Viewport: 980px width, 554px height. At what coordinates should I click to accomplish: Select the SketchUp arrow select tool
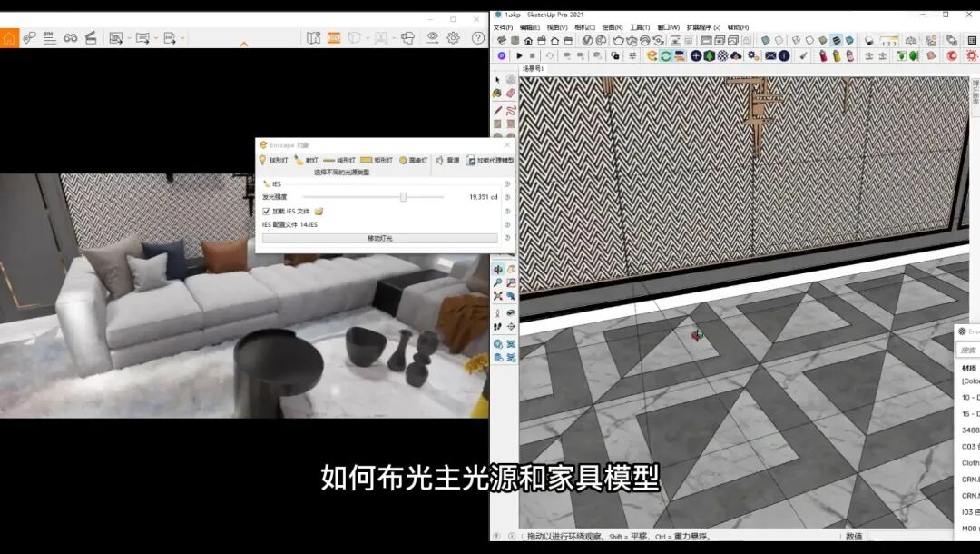497,80
